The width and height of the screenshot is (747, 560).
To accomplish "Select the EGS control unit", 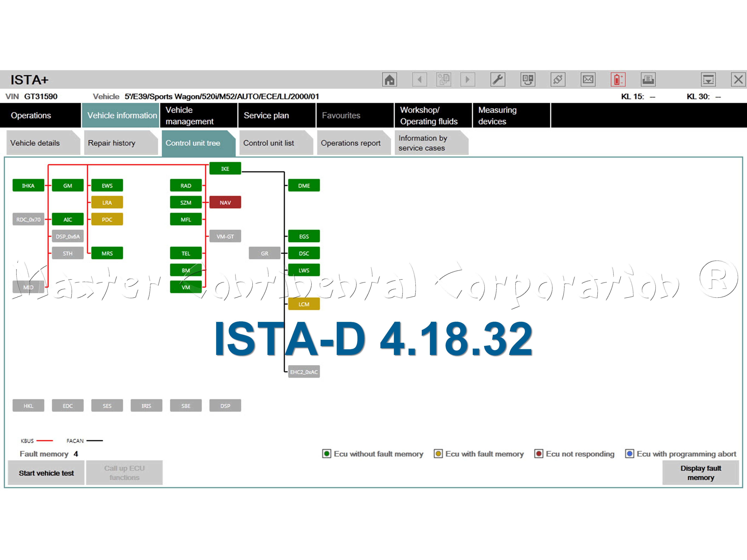I will pyautogui.click(x=304, y=236).
